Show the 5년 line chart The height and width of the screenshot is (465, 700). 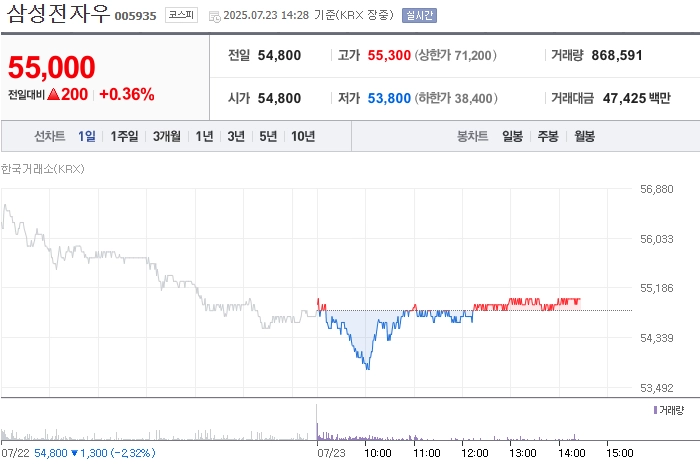pos(268,136)
